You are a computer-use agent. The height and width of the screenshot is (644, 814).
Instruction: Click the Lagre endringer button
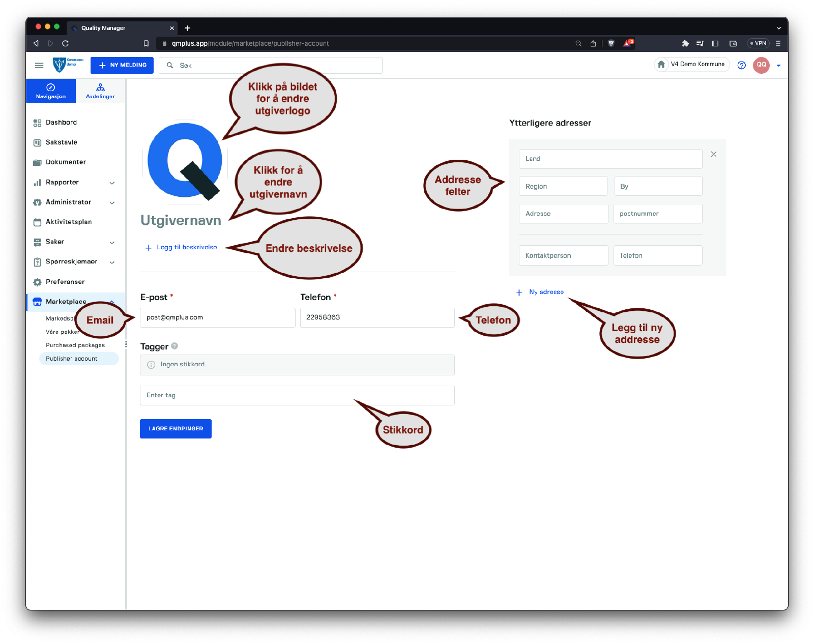coord(176,429)
